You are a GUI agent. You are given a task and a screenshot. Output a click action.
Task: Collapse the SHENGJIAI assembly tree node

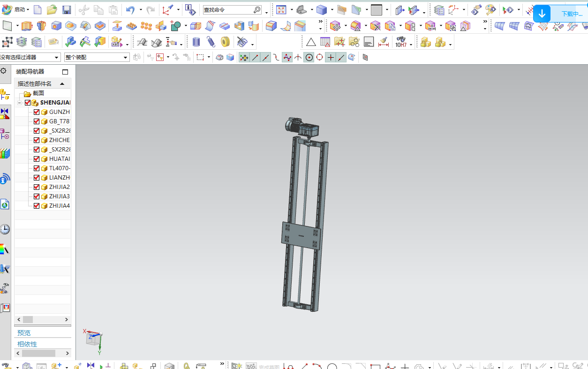[20, 103]
